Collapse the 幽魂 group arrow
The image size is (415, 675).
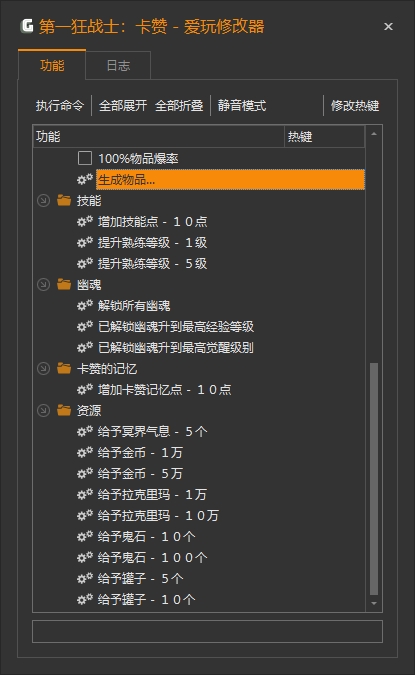(43, 285)
